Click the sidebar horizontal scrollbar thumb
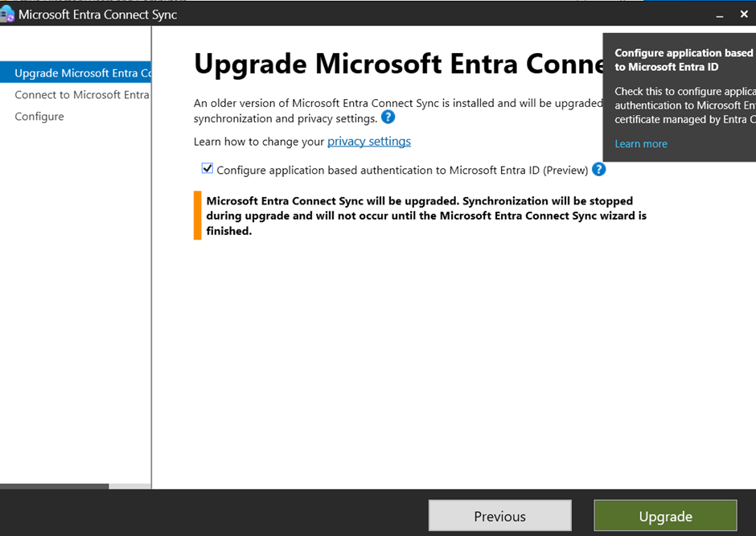 point(54,486)
